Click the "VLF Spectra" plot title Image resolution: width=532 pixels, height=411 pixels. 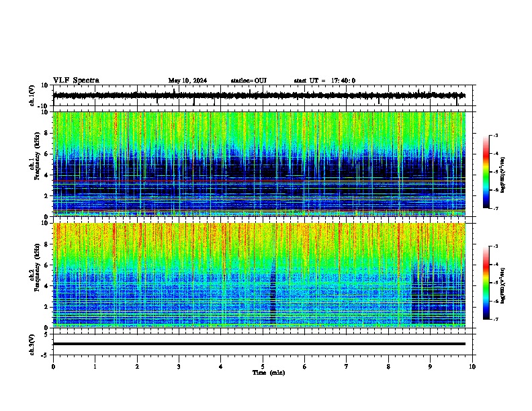tap(76, 81)
